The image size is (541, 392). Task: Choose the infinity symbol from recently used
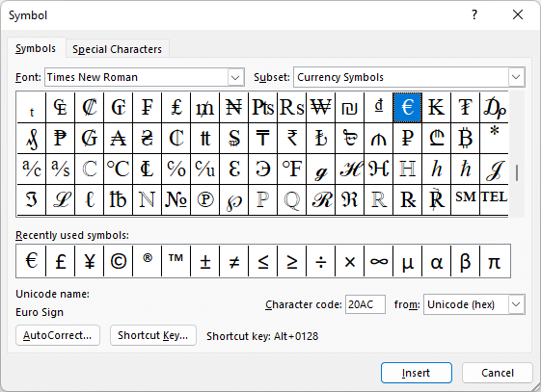coord(378,261)
